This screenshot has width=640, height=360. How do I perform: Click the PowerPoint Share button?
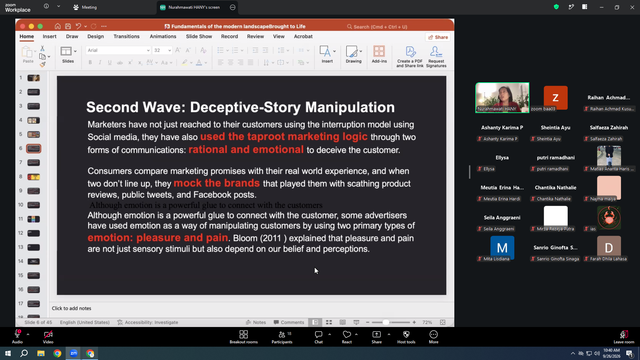[x=438, y=37]
